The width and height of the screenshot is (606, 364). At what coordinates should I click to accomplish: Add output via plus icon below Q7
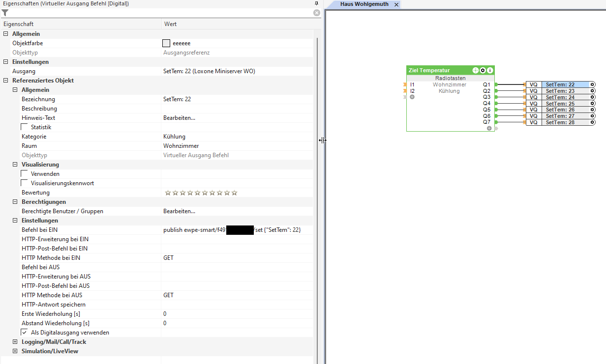click(489, 128)
